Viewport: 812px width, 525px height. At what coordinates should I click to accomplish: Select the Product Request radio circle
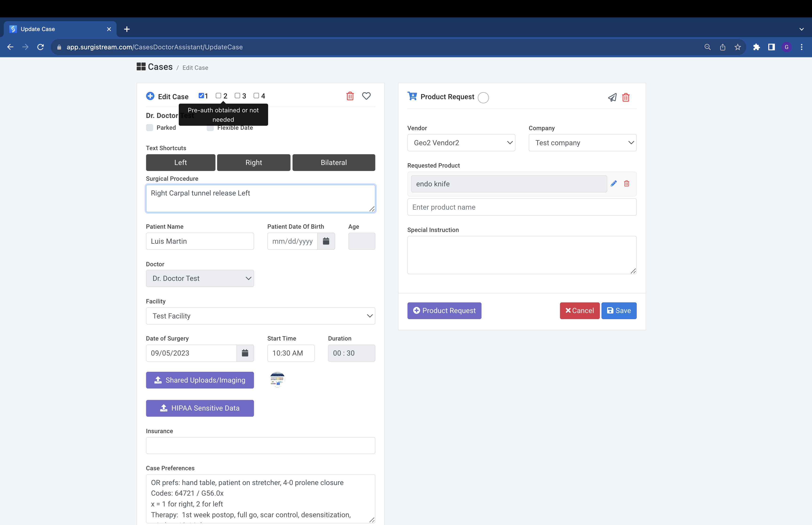[483, 98]
